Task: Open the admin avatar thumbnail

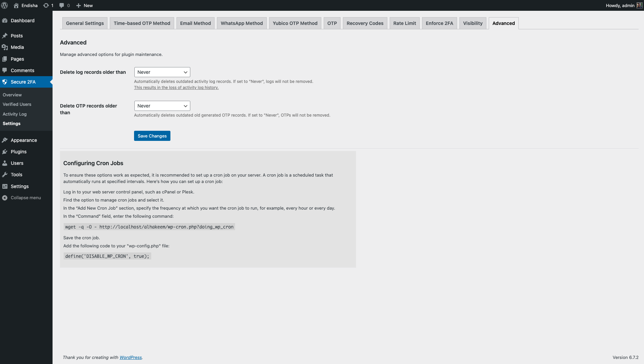Action: (x=639, y=5)
